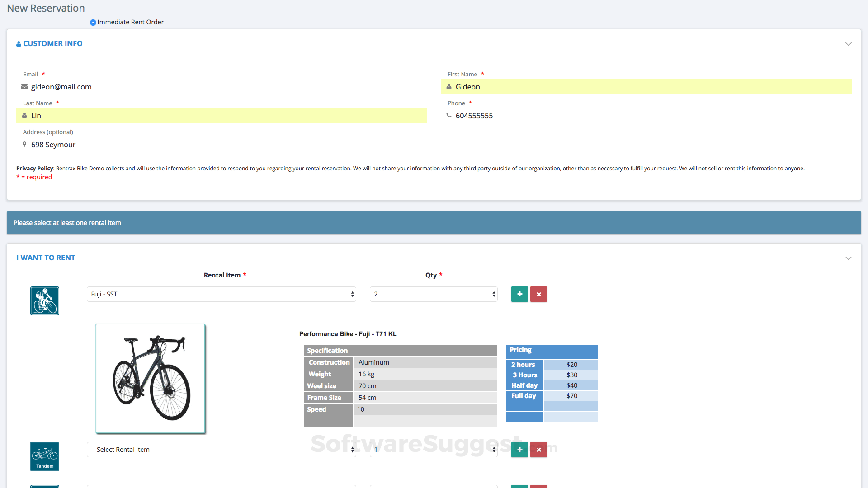Remove the Fuji - SST rental row
The image size is (868, 488).
[x=538, y=294]
